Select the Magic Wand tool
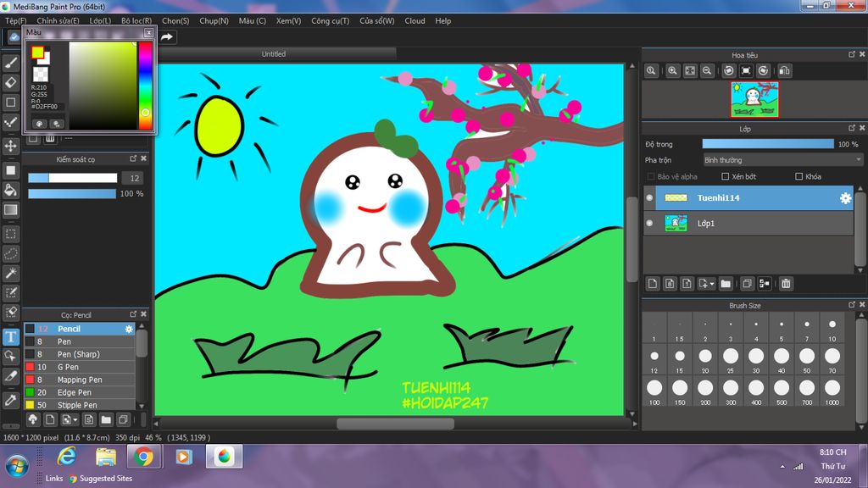 point(10,273)
